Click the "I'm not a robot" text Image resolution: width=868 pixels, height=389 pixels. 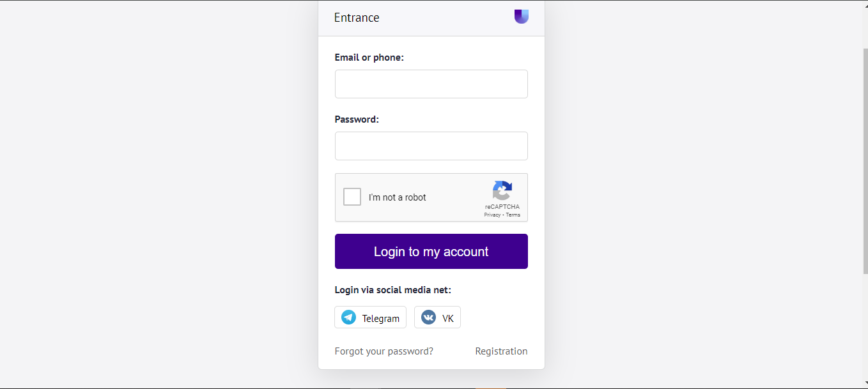click(397, 197)
